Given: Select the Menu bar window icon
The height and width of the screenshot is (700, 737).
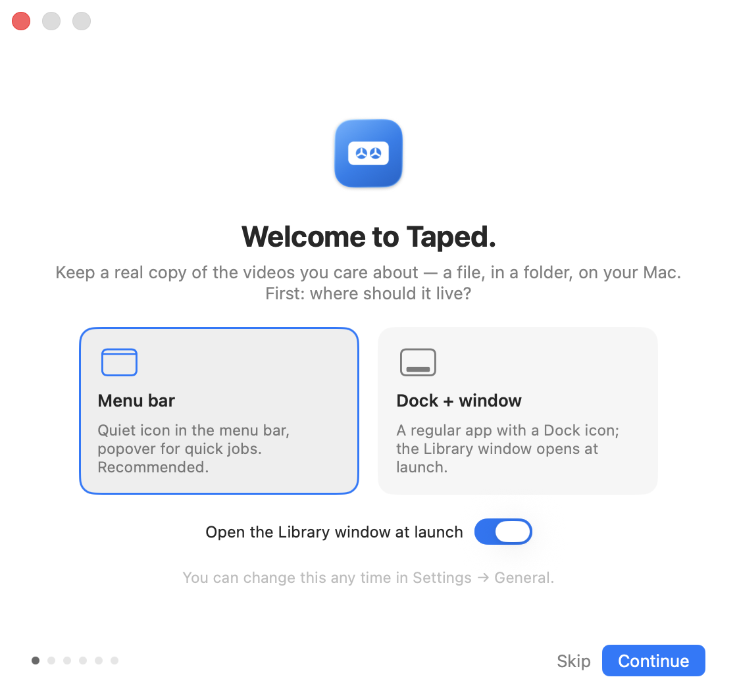Looking at the screenshot, I should 119,362.
